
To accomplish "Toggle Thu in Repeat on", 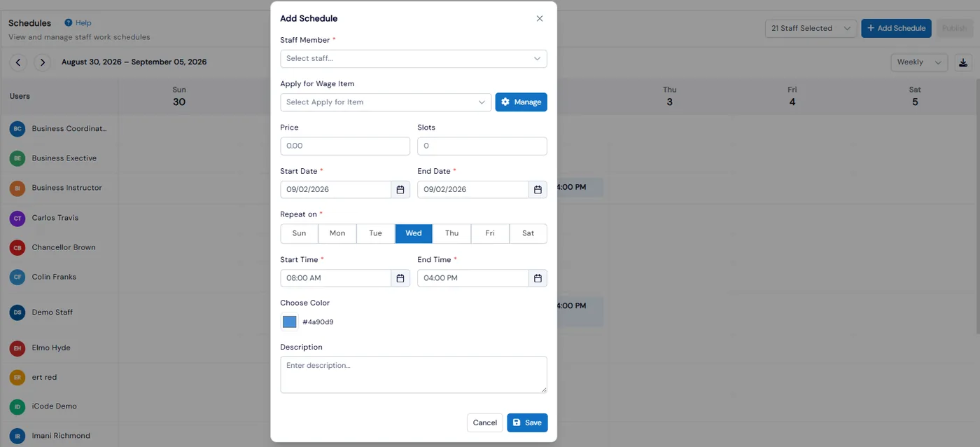I will click(x=452, y=233).
